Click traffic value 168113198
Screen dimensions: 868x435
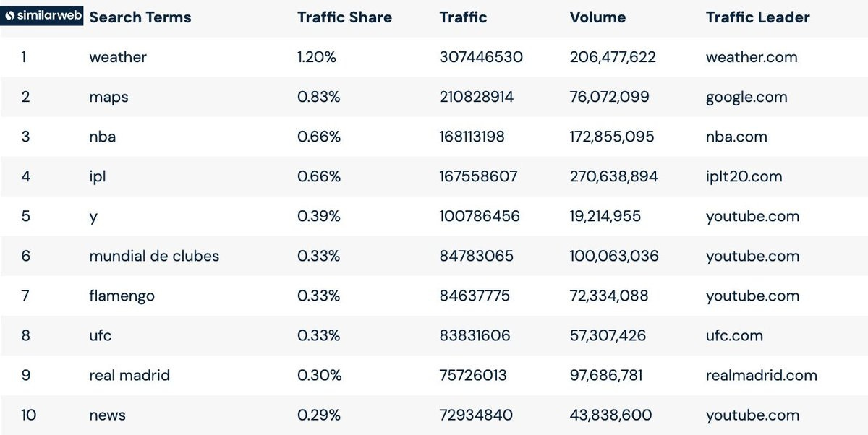472,137
